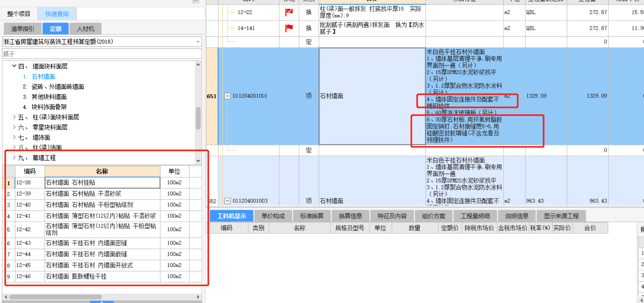Select tree item 石材墙面
The height and width of the screenshot is (303, 644).
(43, 77)
